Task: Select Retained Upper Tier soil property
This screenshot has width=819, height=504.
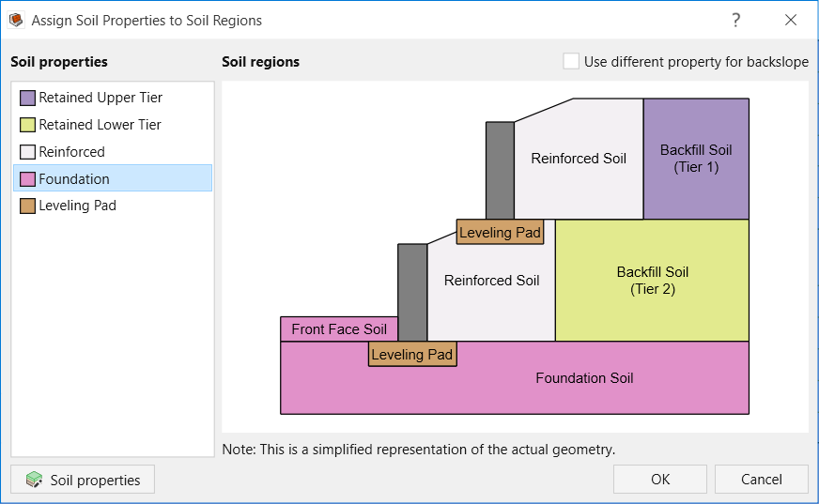Action: pyautogui.click(x=113, y=98)
